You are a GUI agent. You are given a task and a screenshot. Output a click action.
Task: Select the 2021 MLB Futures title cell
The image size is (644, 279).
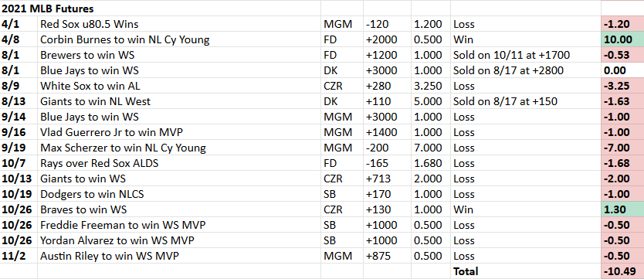tap(160, 9)
